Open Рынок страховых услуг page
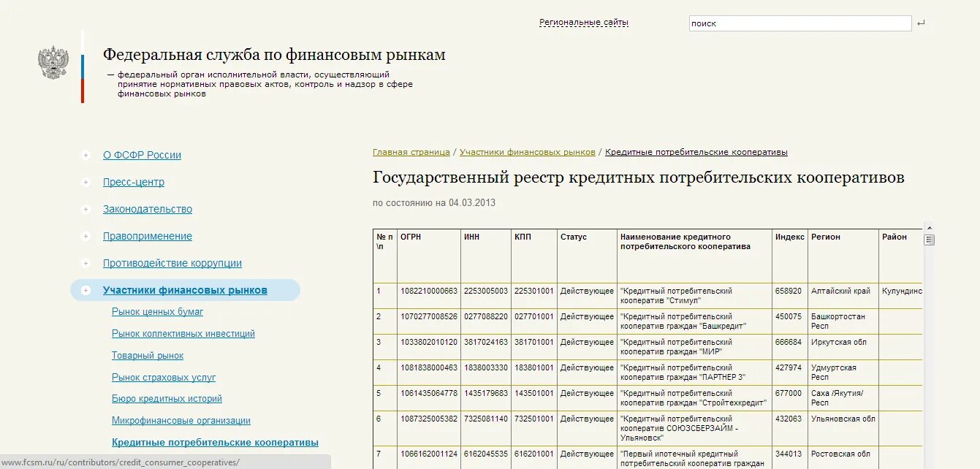 pyautogui.click(x=164, y=377)
